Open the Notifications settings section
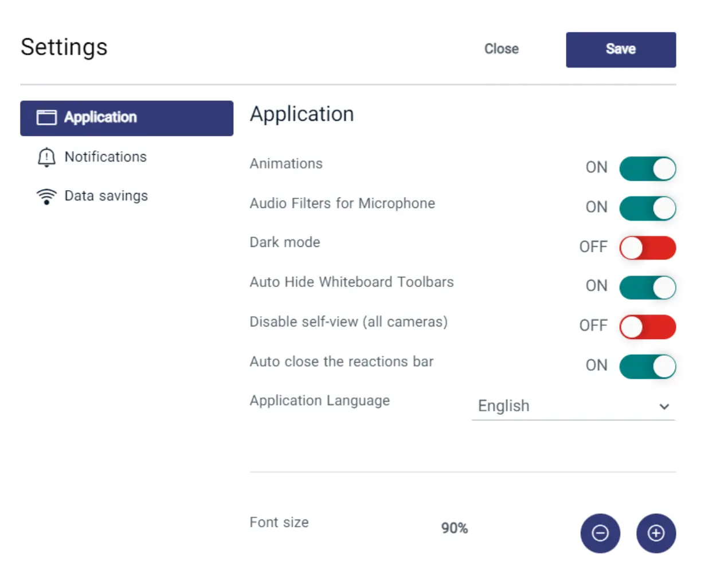 coord(105,157)
